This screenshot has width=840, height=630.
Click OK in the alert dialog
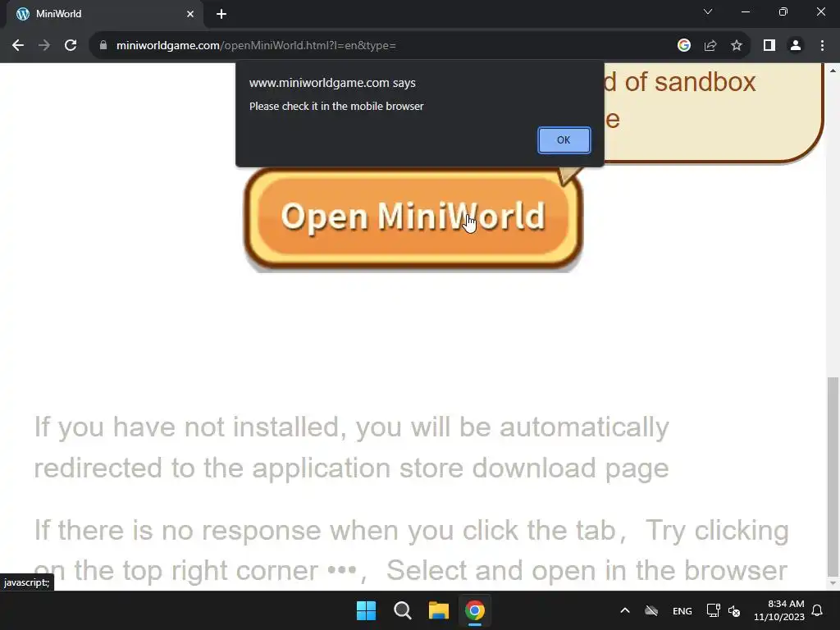point(564,139)
